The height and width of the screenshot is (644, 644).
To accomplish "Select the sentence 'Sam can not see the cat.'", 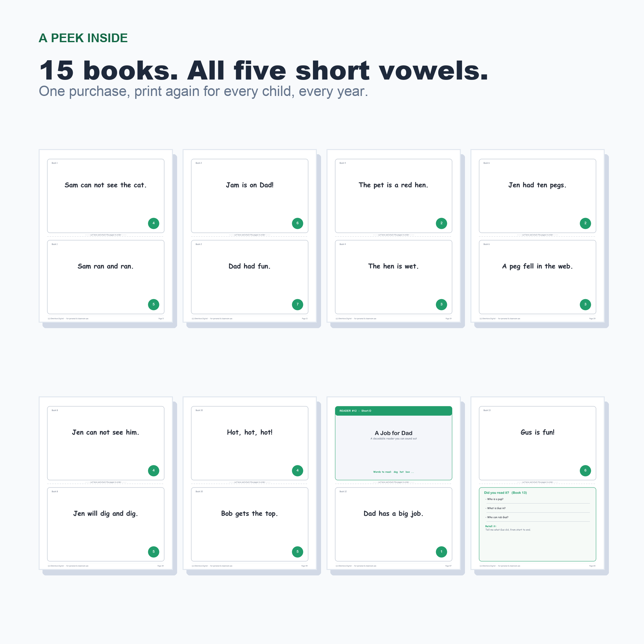I will 106,185.
